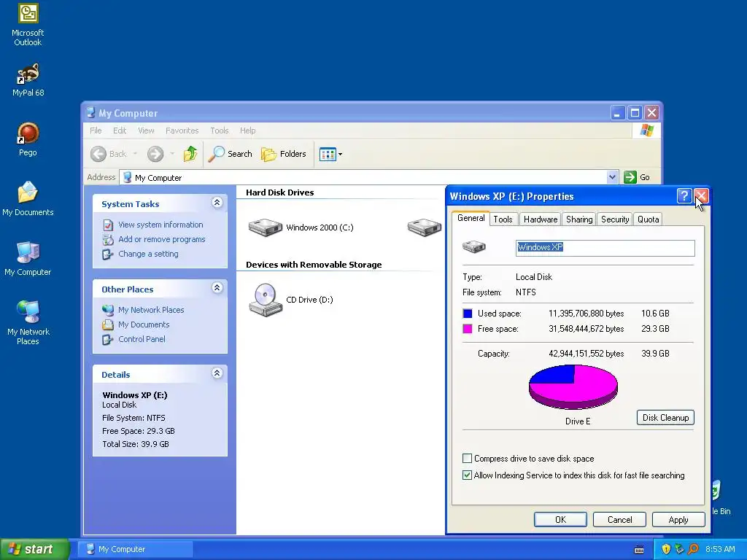The image size is (747, 560).
Task: Select the General tab
Action: (x=471, y=218)
